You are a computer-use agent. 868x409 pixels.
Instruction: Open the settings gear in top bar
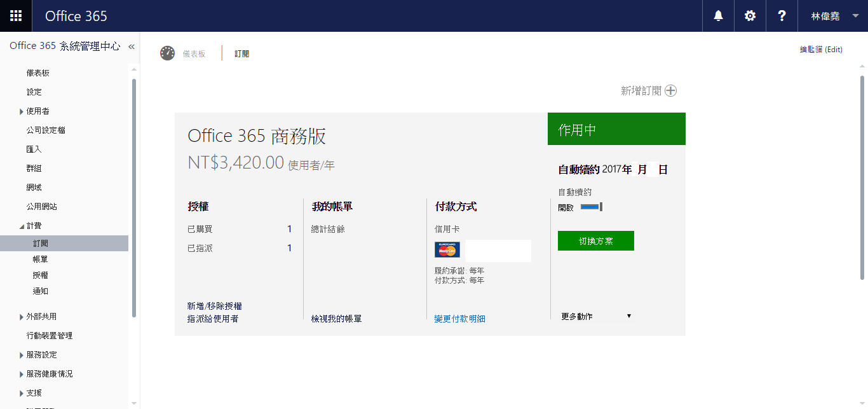point(750,16)
